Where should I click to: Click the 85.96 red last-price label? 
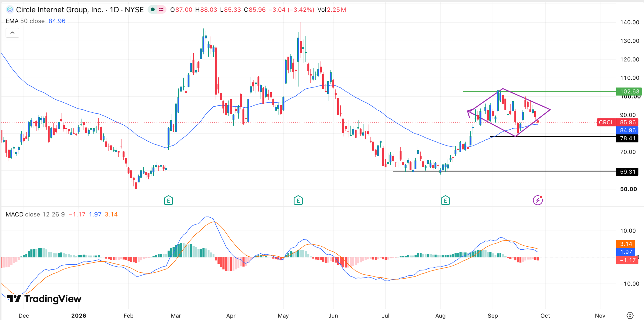(627, 122)
